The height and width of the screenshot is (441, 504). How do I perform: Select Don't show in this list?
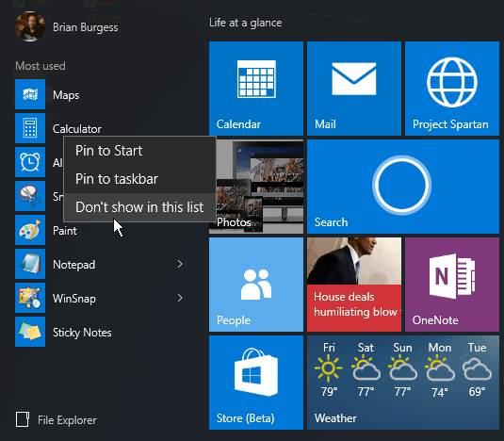139,207
